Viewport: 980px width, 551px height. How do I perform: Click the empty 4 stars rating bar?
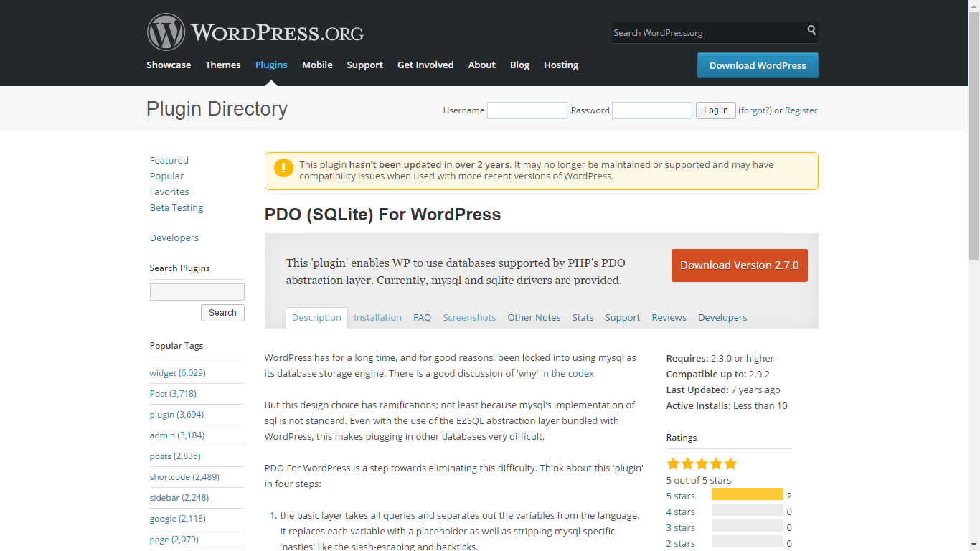748,510
